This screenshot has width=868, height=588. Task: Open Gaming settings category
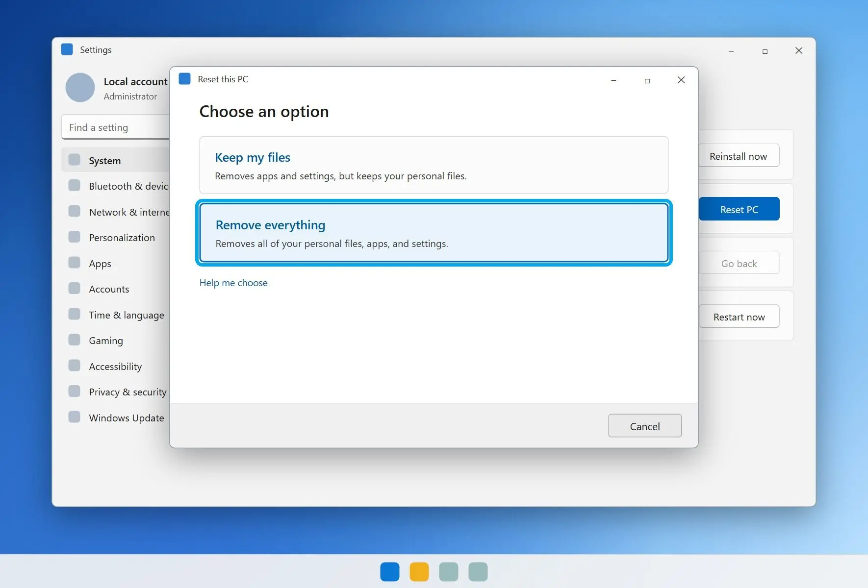pos(116,341)
